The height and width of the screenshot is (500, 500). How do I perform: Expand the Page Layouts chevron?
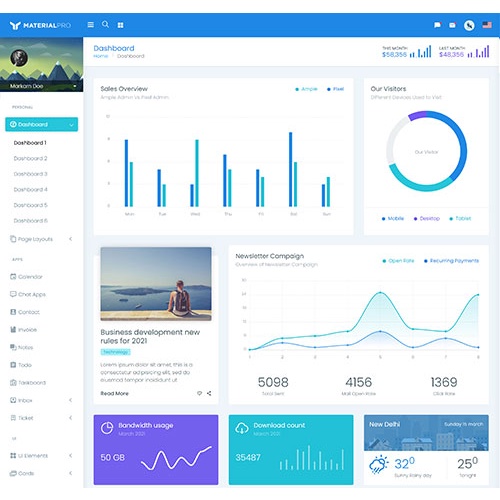[x=70, y=239]
